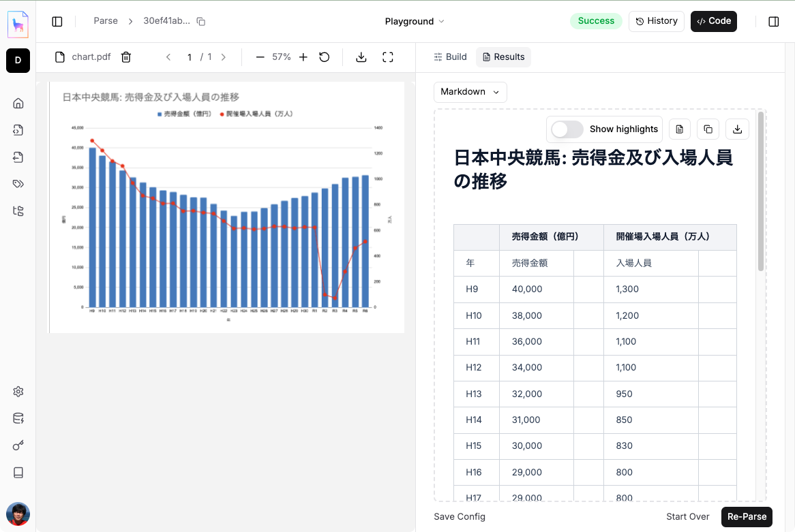Go to Home in sidebar
Image resolution: width=795 pixels, height=532 pixels.
(18, 104)
